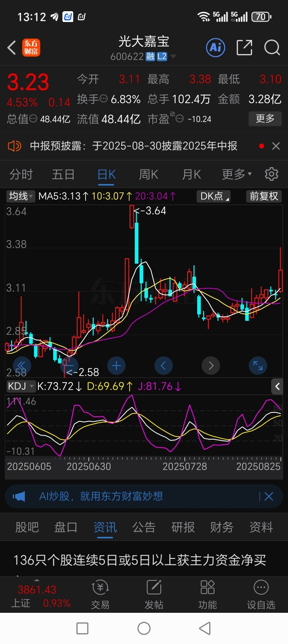Close the AI炒股 promotion banner
This screenshot has width=288, height=644.
click(269, 496)
